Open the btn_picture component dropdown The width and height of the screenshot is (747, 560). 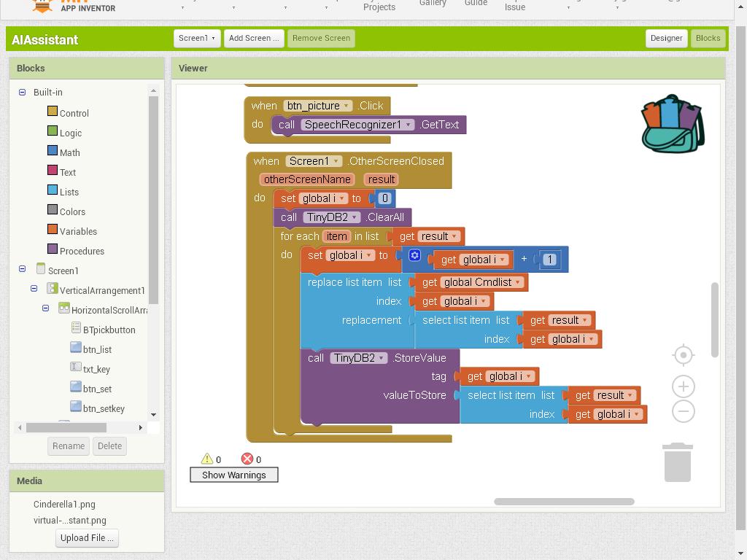click(347, 106)
